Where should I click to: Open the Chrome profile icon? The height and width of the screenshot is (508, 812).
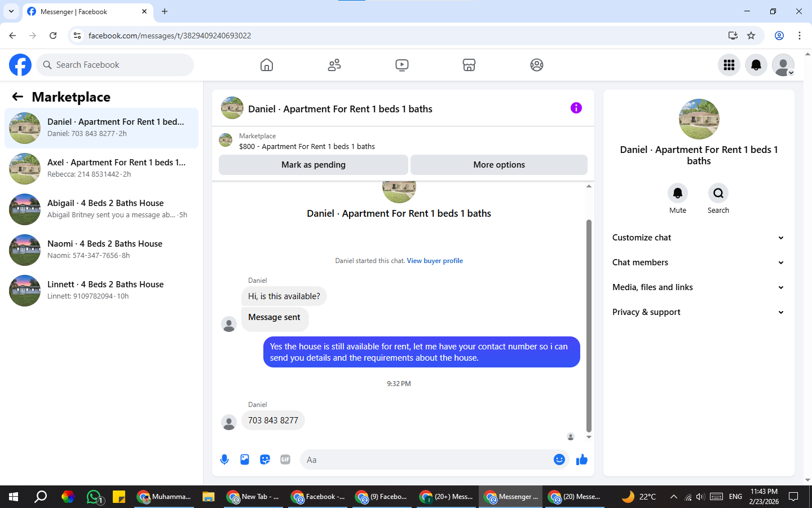pos(779,36)
